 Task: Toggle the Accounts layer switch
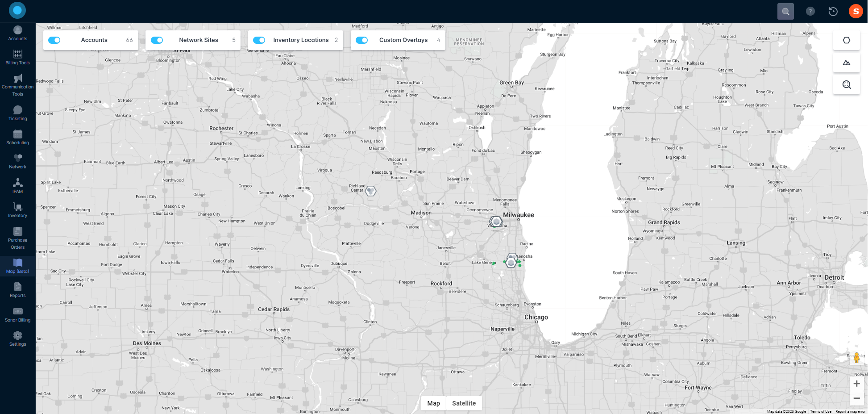54,40
